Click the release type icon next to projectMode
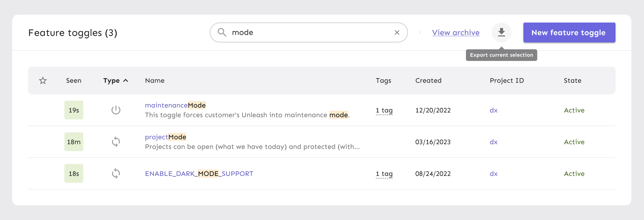 point(116,141)
